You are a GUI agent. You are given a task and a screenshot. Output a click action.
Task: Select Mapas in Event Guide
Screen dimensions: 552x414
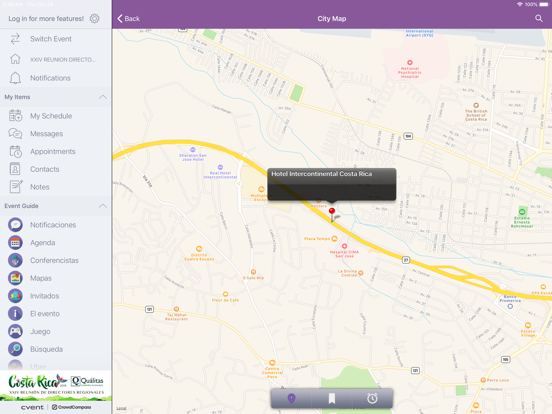(x=56, y=278)
